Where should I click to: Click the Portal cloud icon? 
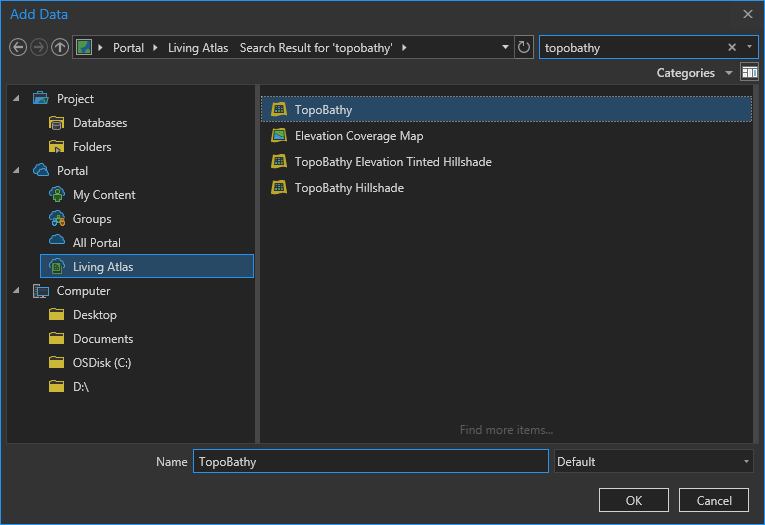click(41, 170)
